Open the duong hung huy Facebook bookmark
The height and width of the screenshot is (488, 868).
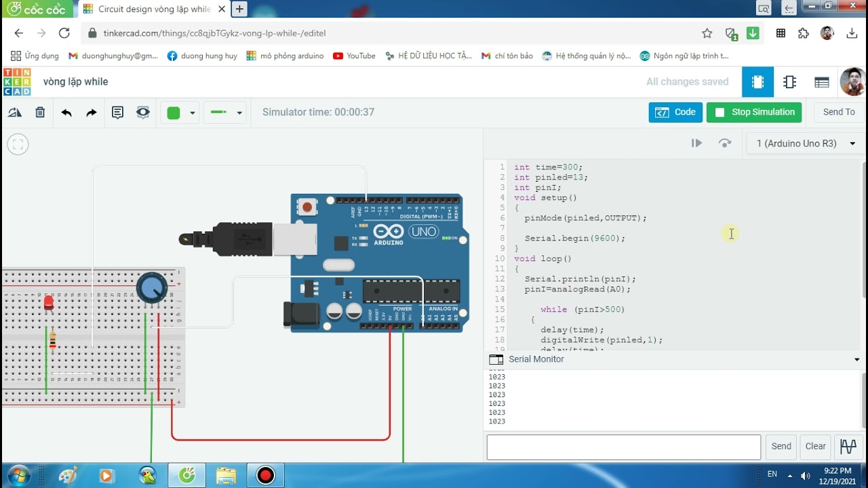coord(202,56)
